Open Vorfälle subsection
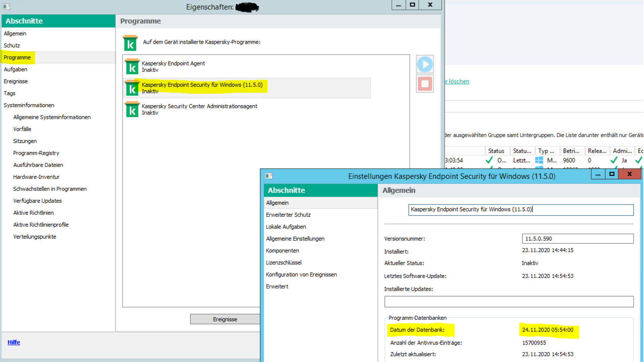Image resolution: width=644 pixels, height=362 pixels. point(22,129)
